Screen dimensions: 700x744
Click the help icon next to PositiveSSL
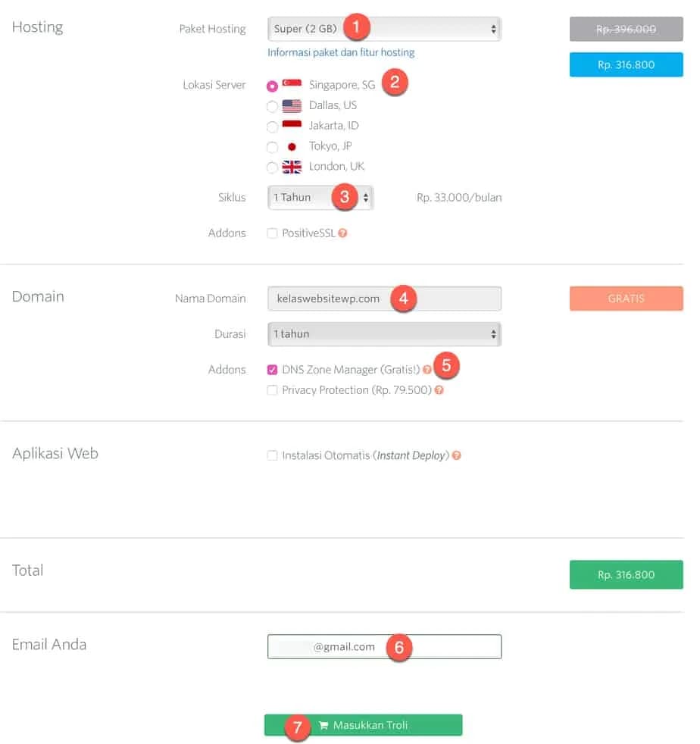343,233
